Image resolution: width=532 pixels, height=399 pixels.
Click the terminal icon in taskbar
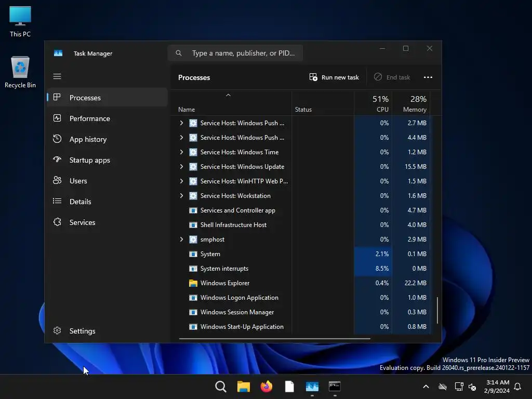[335, 387]
